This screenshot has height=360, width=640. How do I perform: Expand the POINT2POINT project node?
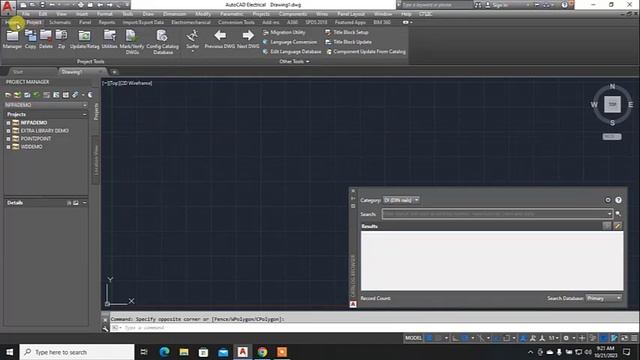tap(8, 139)
